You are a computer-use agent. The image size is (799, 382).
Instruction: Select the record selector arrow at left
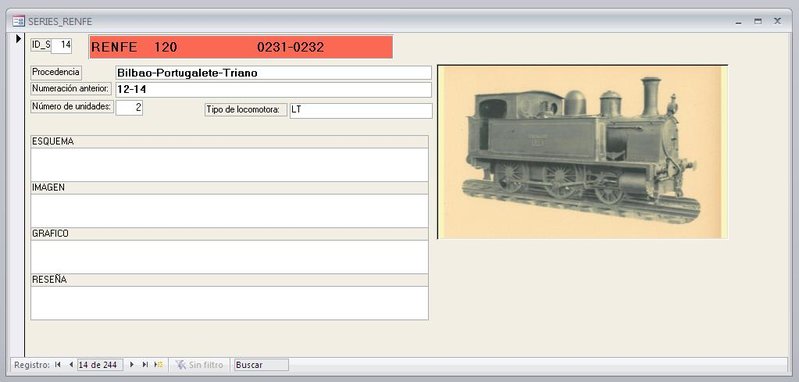click(18, 39)
